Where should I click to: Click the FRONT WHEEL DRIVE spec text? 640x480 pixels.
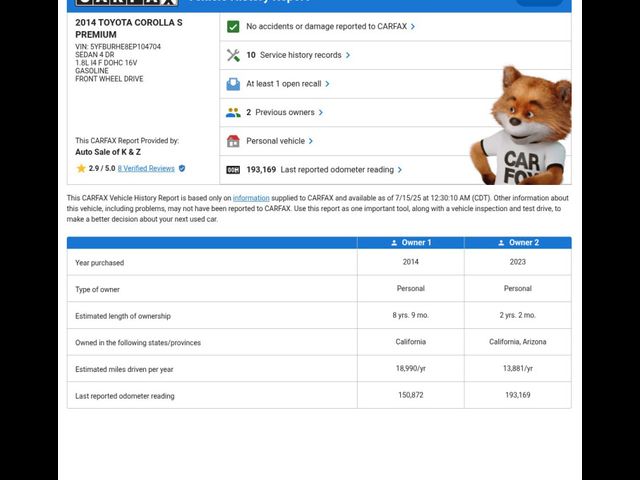[x=109, y=79]
